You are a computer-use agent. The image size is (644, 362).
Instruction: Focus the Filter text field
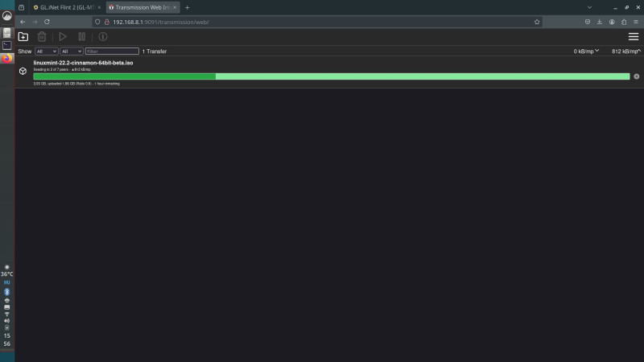(112, 51)
